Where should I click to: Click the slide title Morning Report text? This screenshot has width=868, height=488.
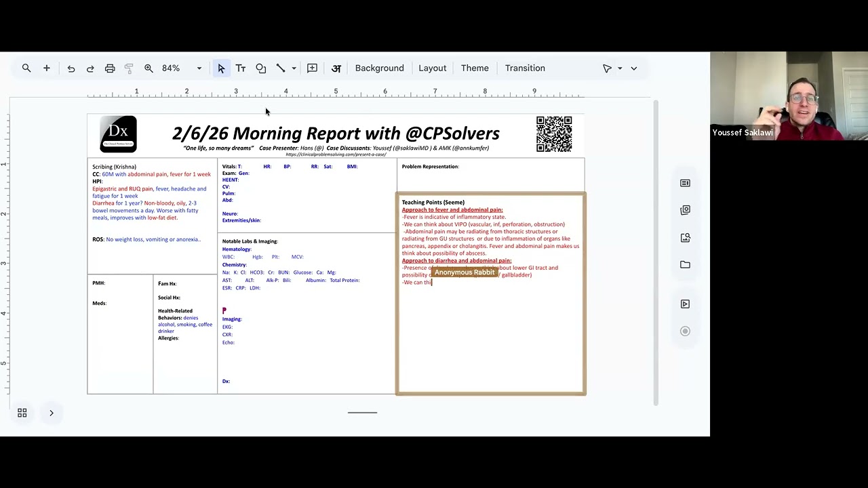click(336, 133)
